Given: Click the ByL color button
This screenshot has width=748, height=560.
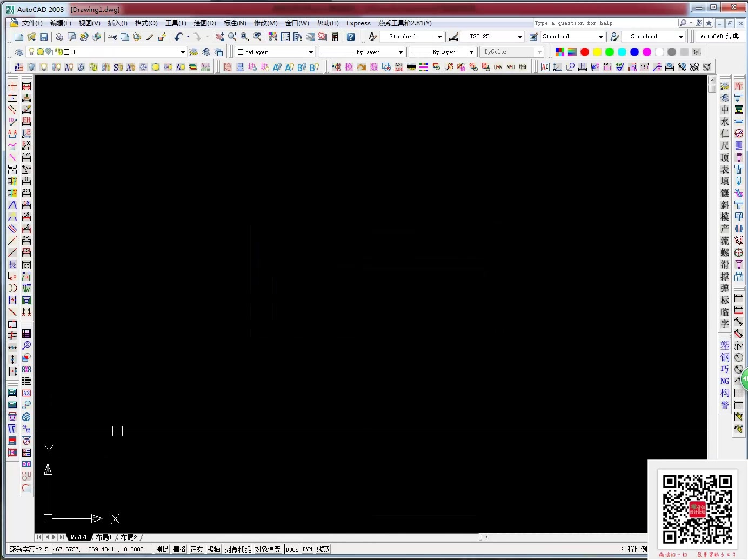Looking at the screenshot, I should 696,52.
